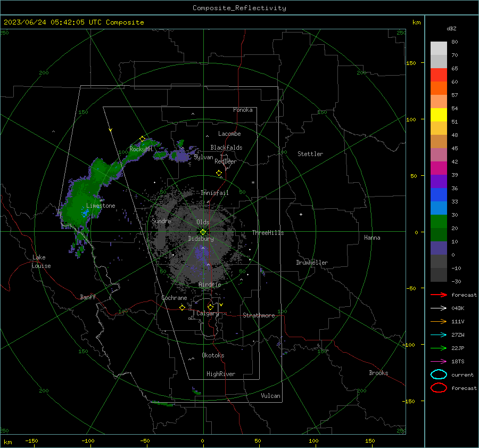Select the purple 39-36 dBZ color swatch
479x448 pixels.
pyautogui.click(x=439, y=182)
